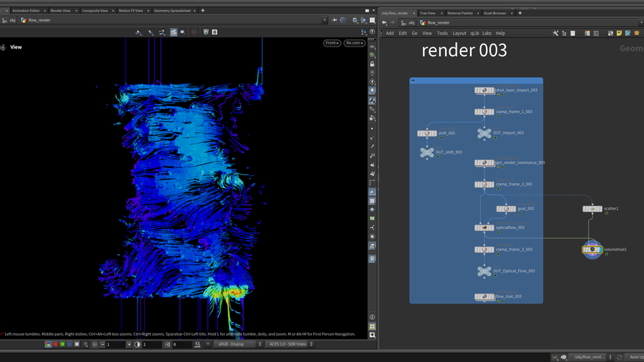The width and height of the screenshot is (644, 362).
Task: Open the Front viewport direction dropdown
Action: (331, 43)
